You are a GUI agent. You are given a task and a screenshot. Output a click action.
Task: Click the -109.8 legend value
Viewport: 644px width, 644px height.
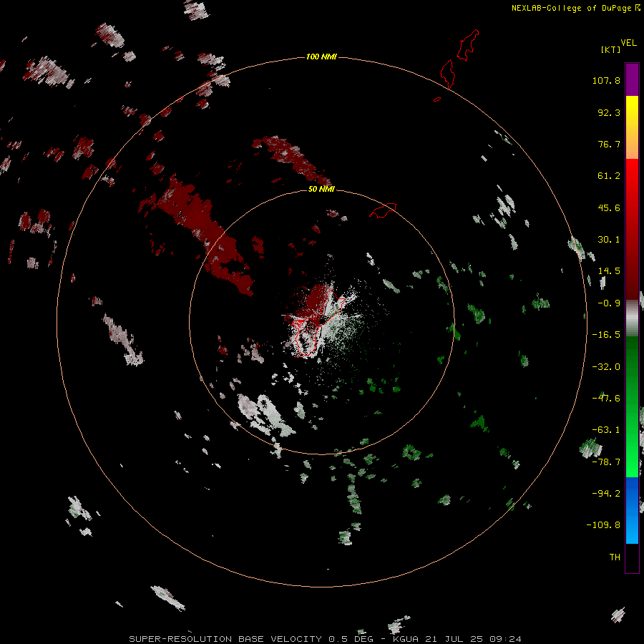603,525
